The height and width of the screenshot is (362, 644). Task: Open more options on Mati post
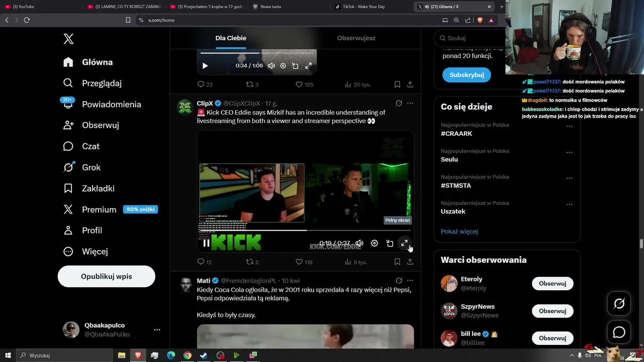[410, 281]
